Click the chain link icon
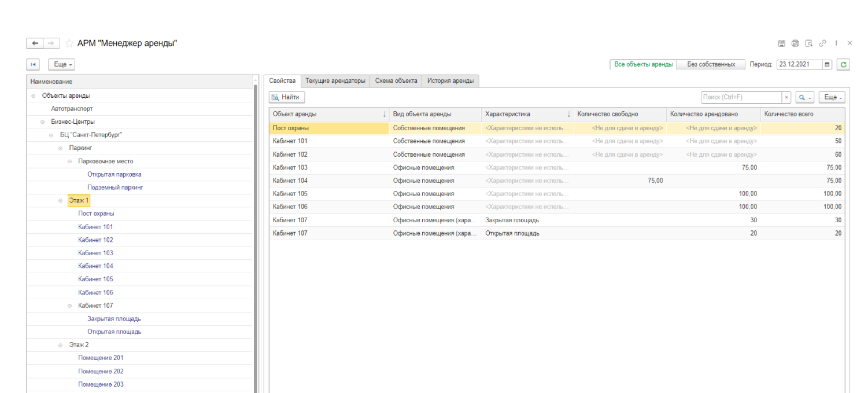The image size is (868, 393). 822,43
